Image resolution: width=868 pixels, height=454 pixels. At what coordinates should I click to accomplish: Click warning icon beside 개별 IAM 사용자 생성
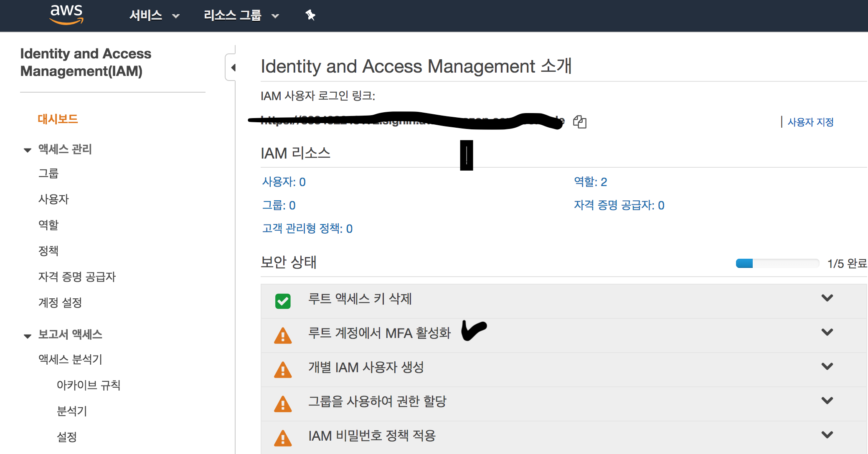click(x=283, y=370)
